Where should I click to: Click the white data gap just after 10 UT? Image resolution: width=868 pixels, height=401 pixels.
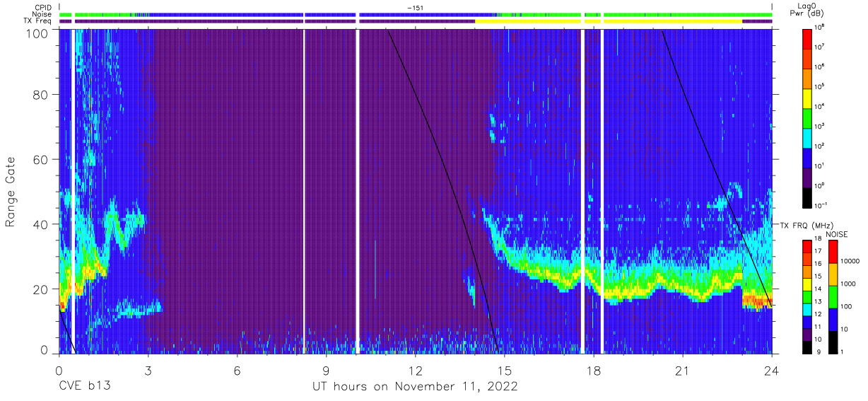click(x=358, y=191)
